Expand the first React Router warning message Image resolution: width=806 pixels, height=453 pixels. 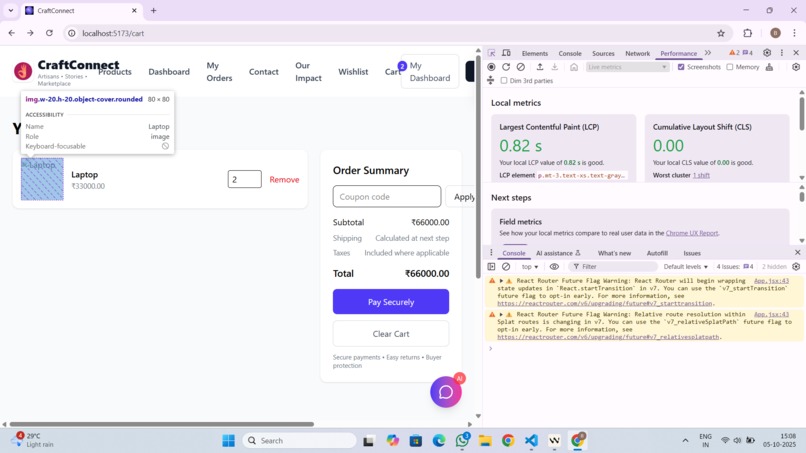(x=501, y=281)
